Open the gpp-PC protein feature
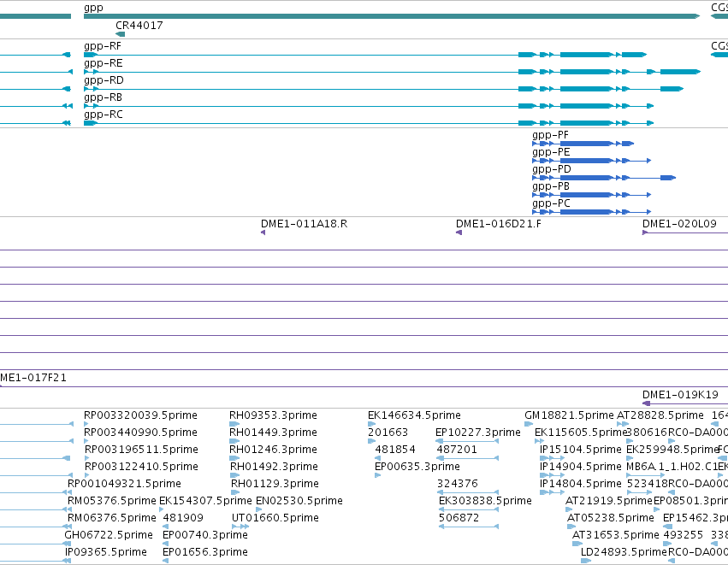 [x=592, y=212]
